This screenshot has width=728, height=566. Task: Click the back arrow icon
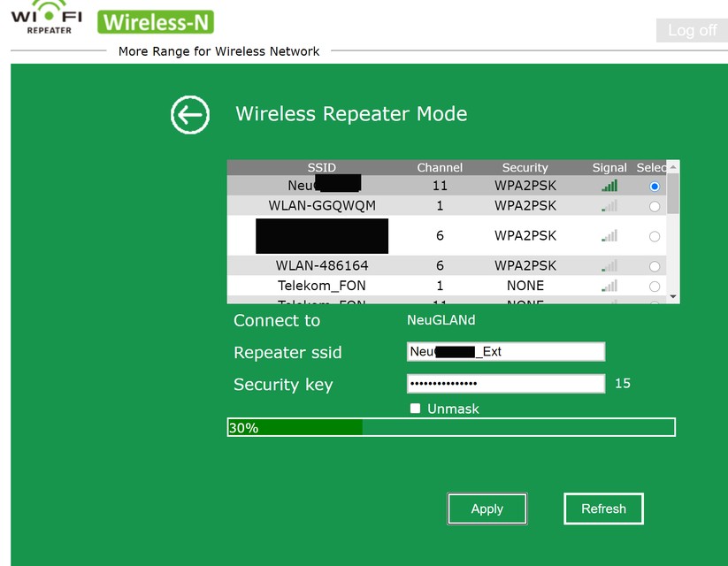189,115
